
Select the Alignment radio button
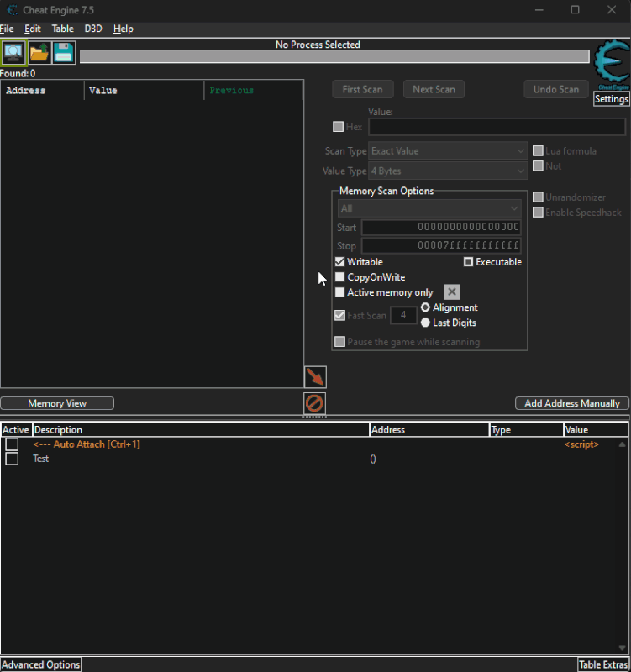pyautogui.click(x=425, y=307)
